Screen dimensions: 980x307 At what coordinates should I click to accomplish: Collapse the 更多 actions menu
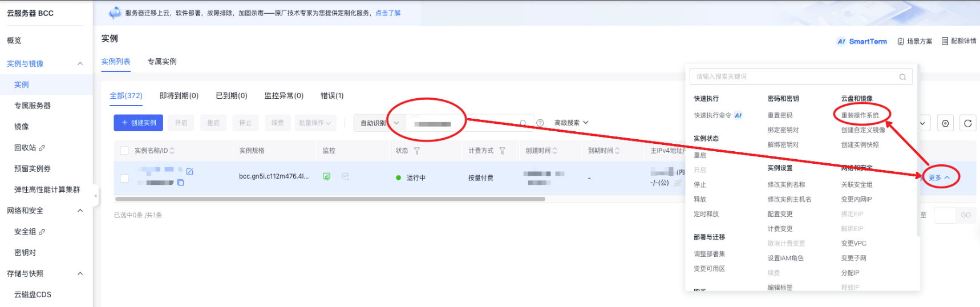(938, 177)
